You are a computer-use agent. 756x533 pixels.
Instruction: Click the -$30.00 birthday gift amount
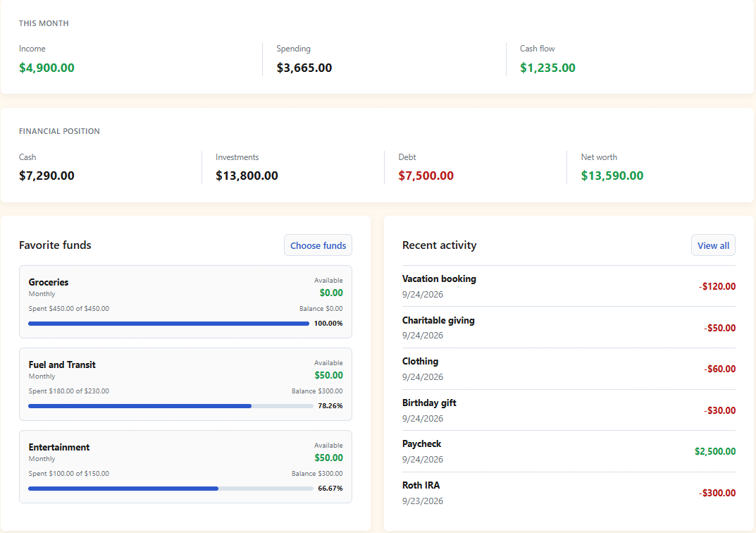coord(719,410)
